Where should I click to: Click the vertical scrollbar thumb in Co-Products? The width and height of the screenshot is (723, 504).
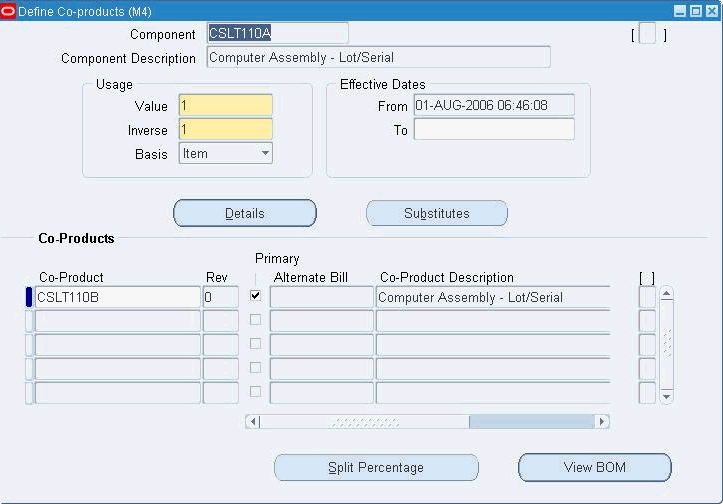tap(666, 344)
